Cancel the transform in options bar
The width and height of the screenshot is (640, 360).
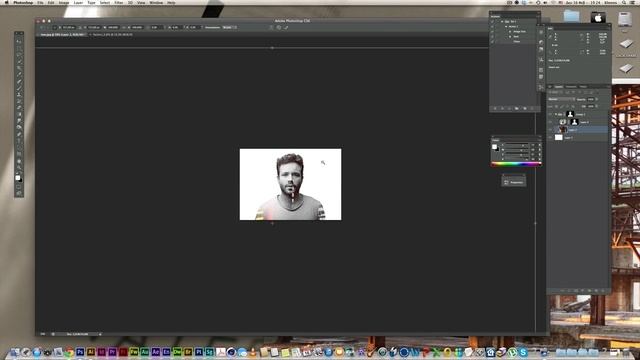point(279,27)
